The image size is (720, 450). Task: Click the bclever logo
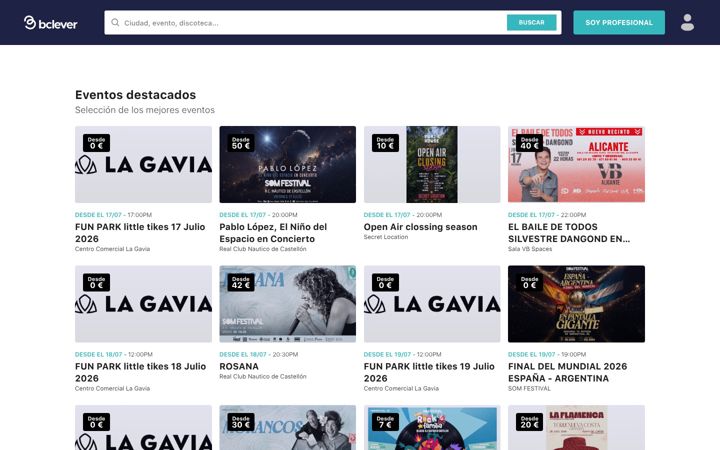[51, 22]
